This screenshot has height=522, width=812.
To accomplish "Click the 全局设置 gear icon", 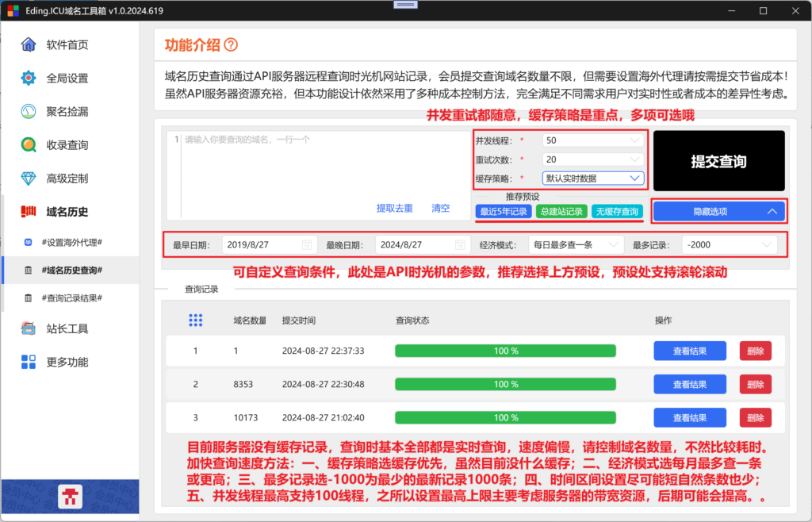I will click(x=29, y=79).
